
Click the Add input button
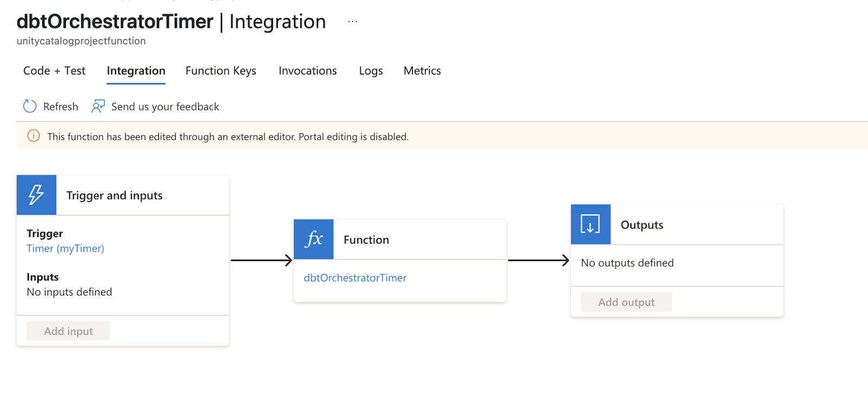tap(68, 331)
